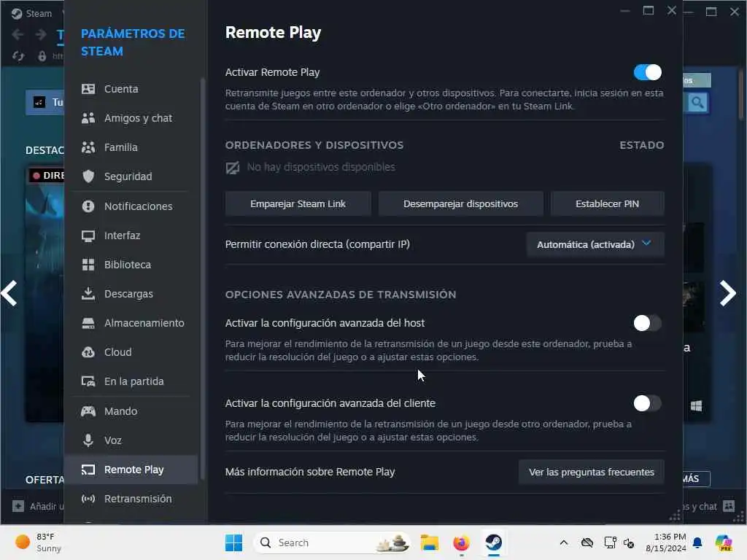
Task: Click the back arrow in the Steam window
Action: pyautogui.click(x=18, y=35)
